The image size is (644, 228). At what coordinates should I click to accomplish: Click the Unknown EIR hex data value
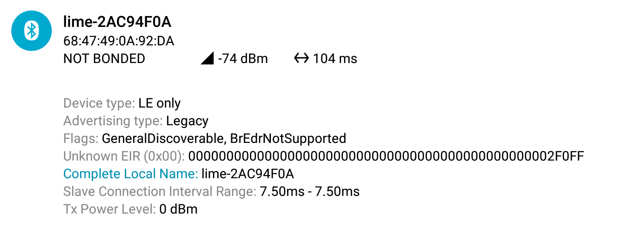click(386, 156)
